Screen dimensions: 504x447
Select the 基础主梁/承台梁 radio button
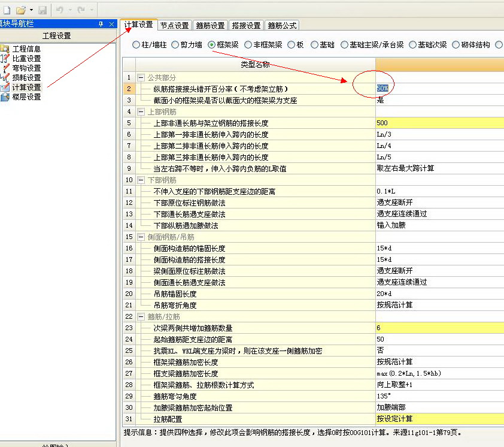(344, 45)
